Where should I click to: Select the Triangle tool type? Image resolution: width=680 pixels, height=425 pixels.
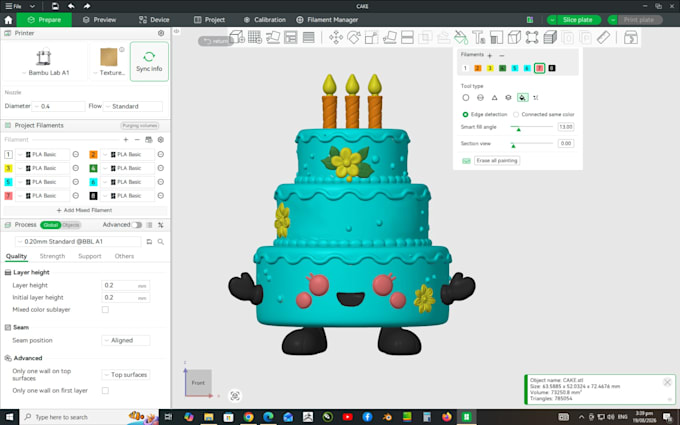(x=494, y=98)
